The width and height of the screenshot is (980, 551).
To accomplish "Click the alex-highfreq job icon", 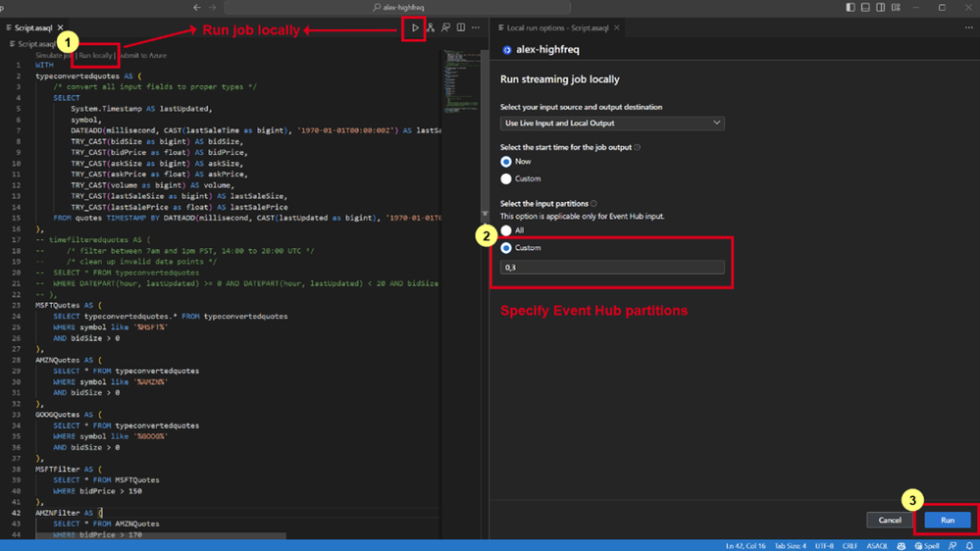I will tap(507, 50).
